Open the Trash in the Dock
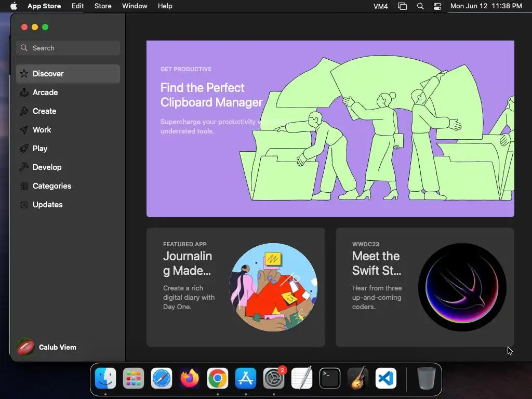532x399 pixels. click(426, 378)
